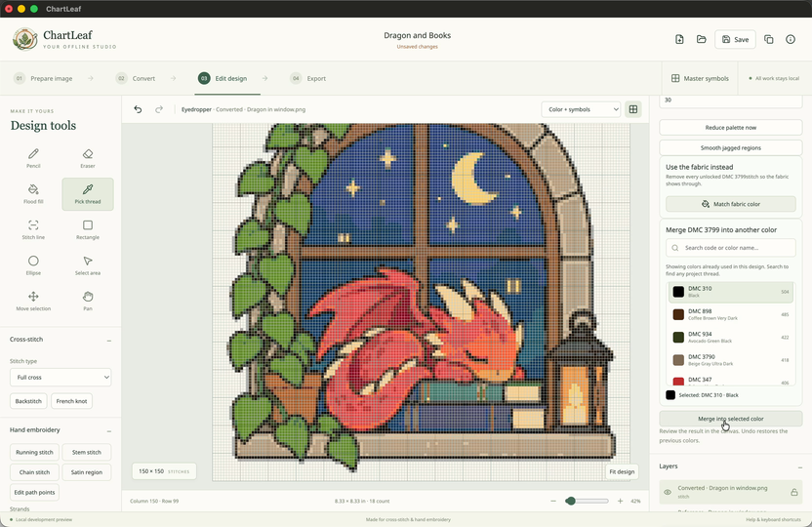Choose Stem stitch

pyautogui.click(x=87, y=452)
